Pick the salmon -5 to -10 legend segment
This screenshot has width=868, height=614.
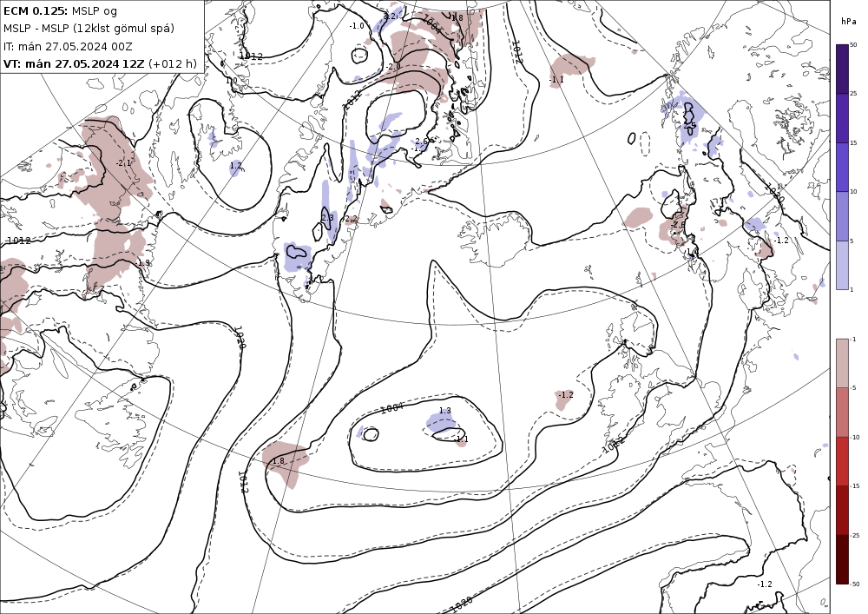842,412
